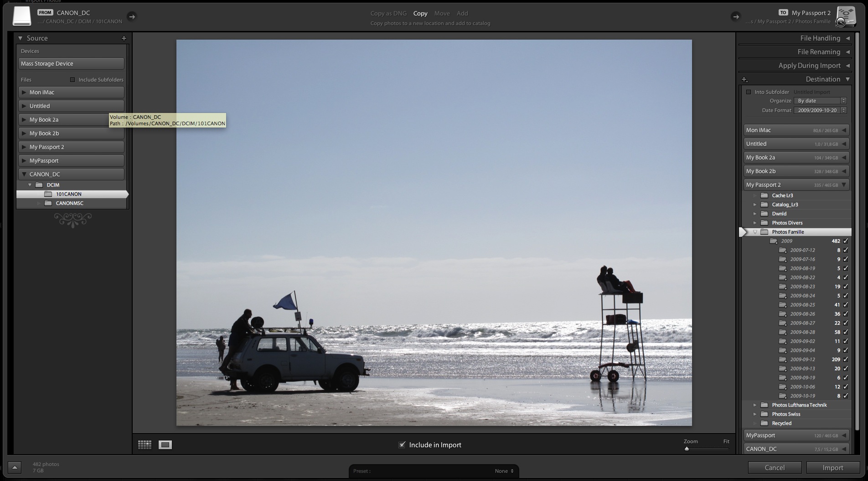Adjust the Zoom slider
This screenshot has height=481, width=868.
[687, 449]
